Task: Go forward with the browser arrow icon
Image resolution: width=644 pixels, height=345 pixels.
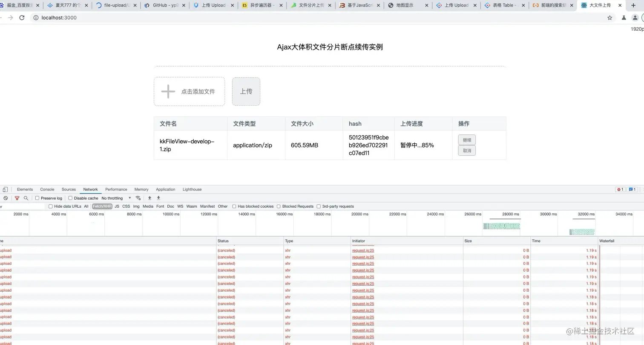Action: tap(11, 18)
